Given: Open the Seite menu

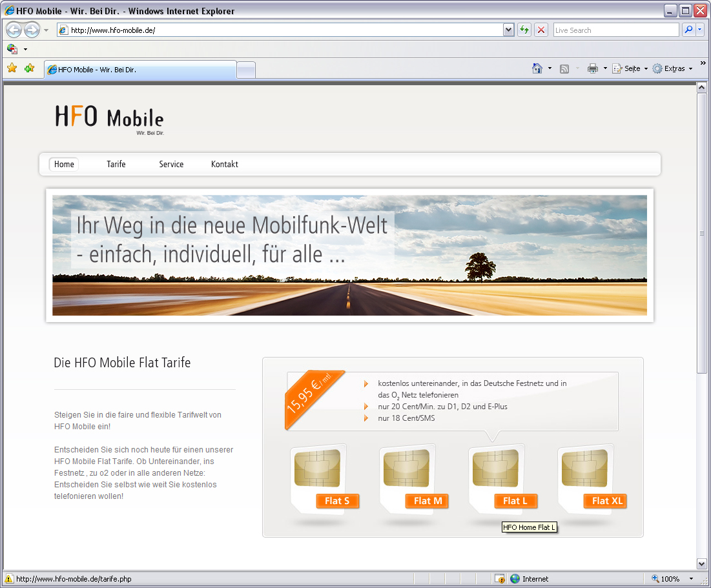Looking at the screenshot, I should [630, 68].
